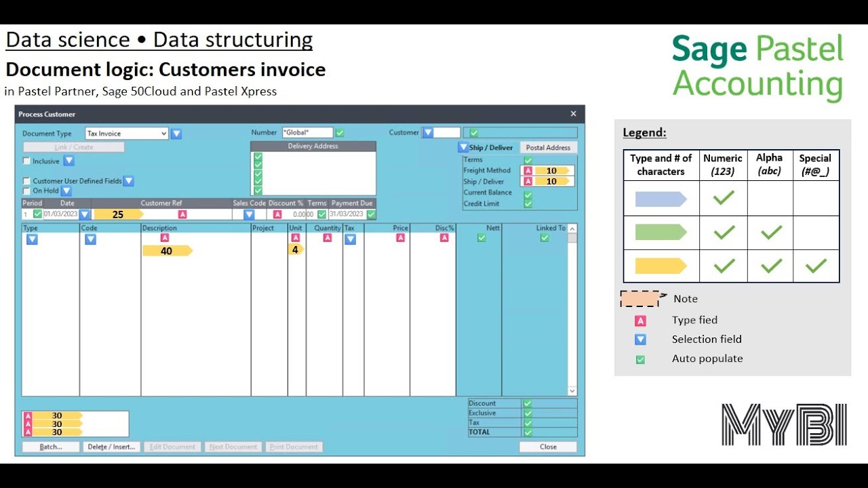Screen dimensions: 868x488
Task: Click the Delete / Insert... button
Action: click(112, 447)
